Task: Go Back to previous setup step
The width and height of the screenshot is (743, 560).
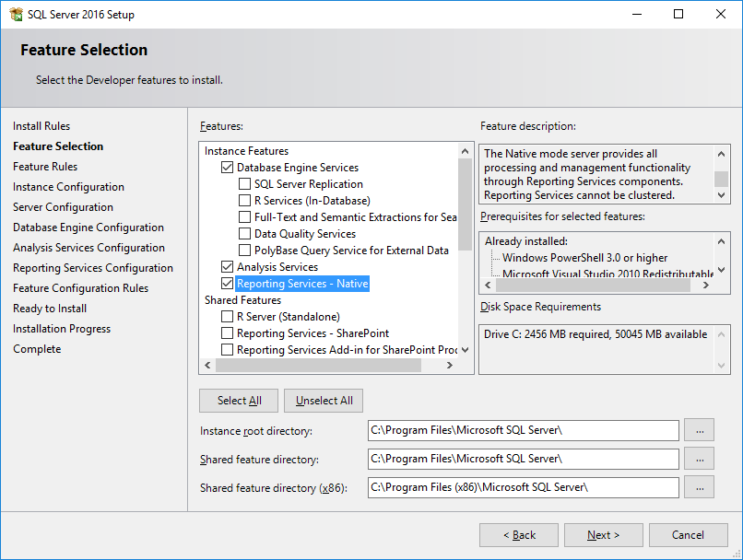Action: click(x=519, y=535)
